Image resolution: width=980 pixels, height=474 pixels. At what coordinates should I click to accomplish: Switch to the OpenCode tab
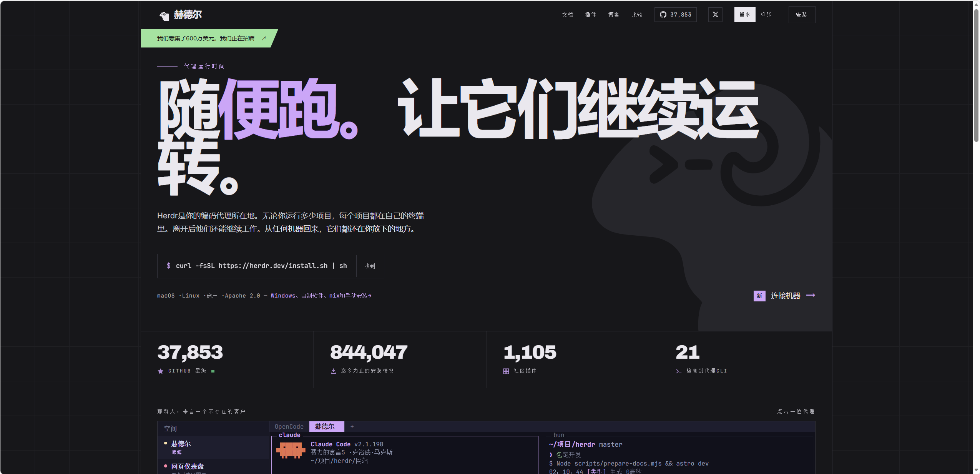289,427
